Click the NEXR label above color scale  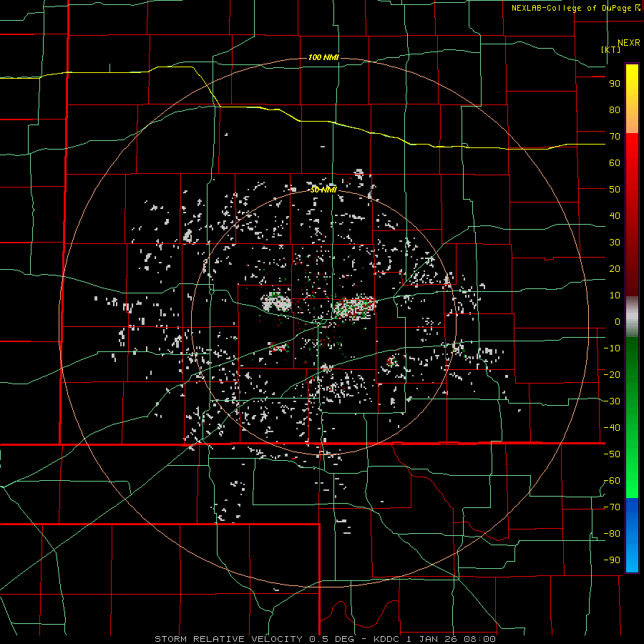628,43
